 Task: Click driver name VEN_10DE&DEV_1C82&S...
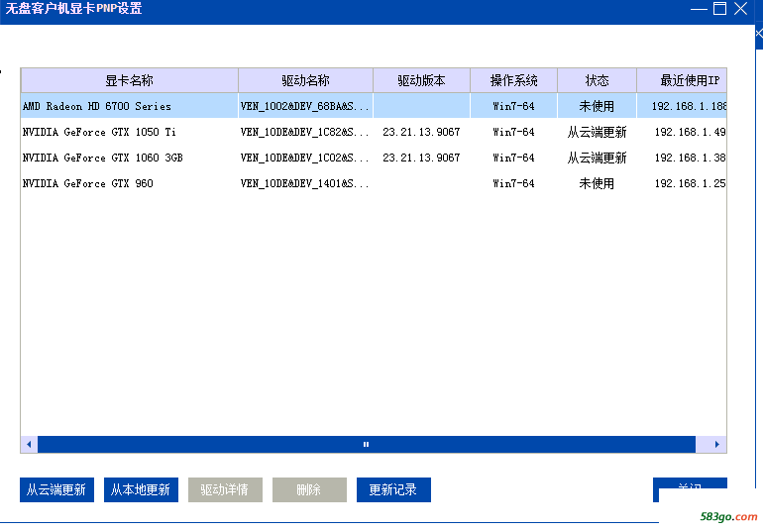point(304,132)
